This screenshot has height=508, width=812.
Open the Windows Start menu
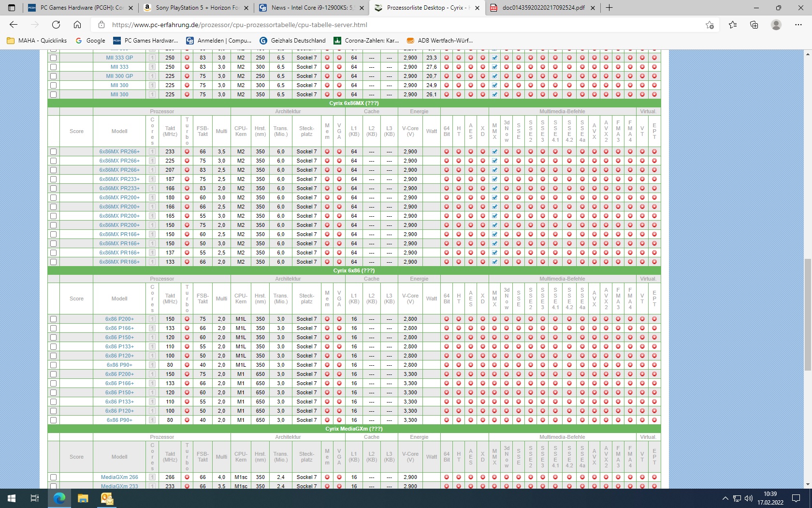point(12,498)
